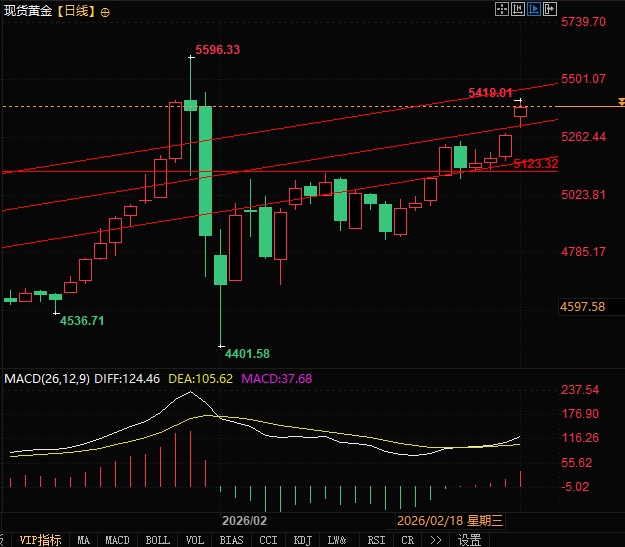Image resolution: width=625 pixels, height=547 pixels.
Task: Switch to the VOL indicator tab
Action: coord(195,540)
